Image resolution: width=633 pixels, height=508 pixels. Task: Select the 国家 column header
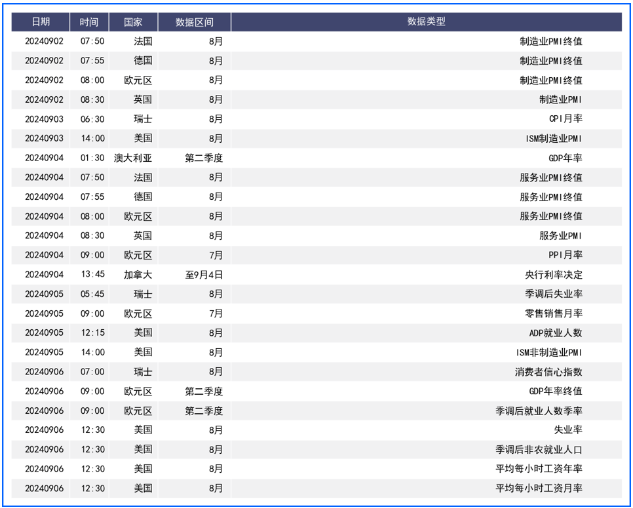tap(133, 22)
